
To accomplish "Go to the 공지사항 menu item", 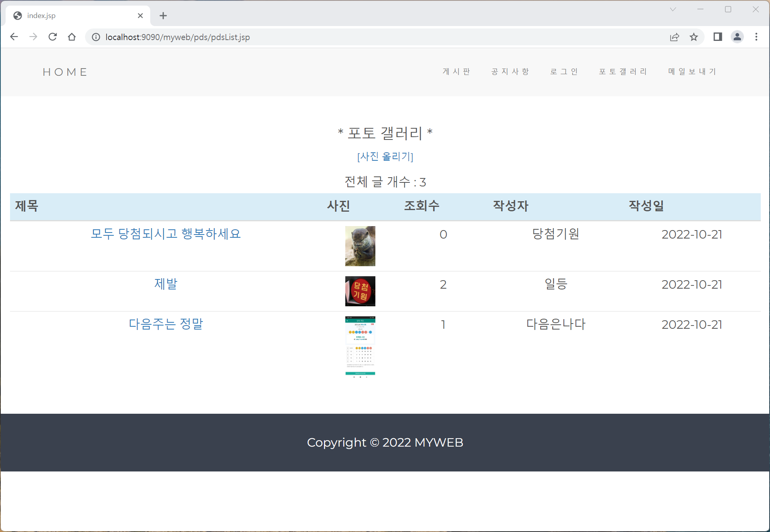I will click(x=510, y=71).
